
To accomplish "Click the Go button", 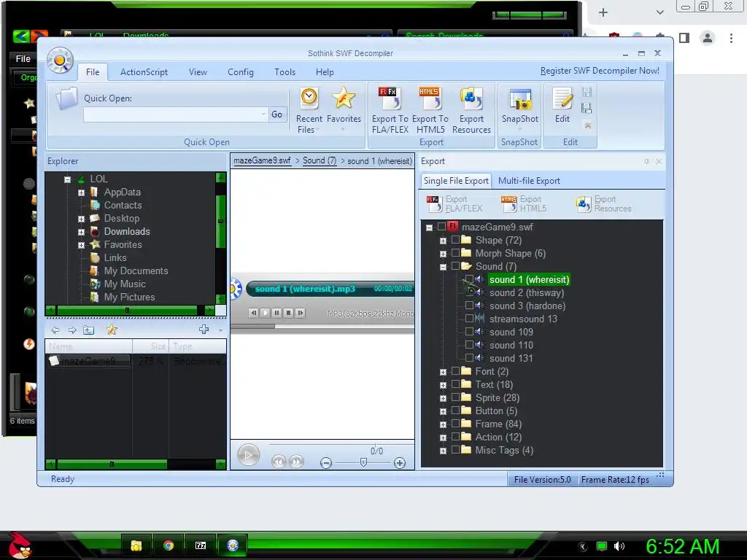I will pos(276,114).
